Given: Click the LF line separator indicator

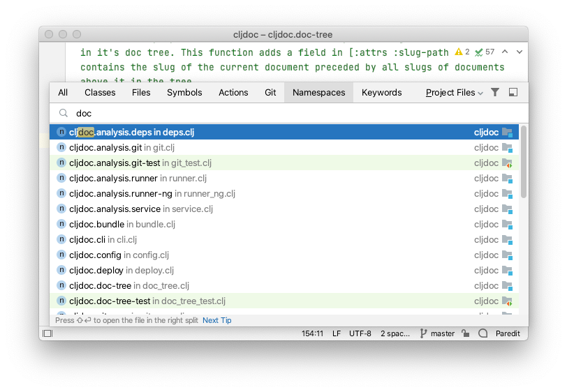Looking at the screenshot, I should [x=337, y=333].
